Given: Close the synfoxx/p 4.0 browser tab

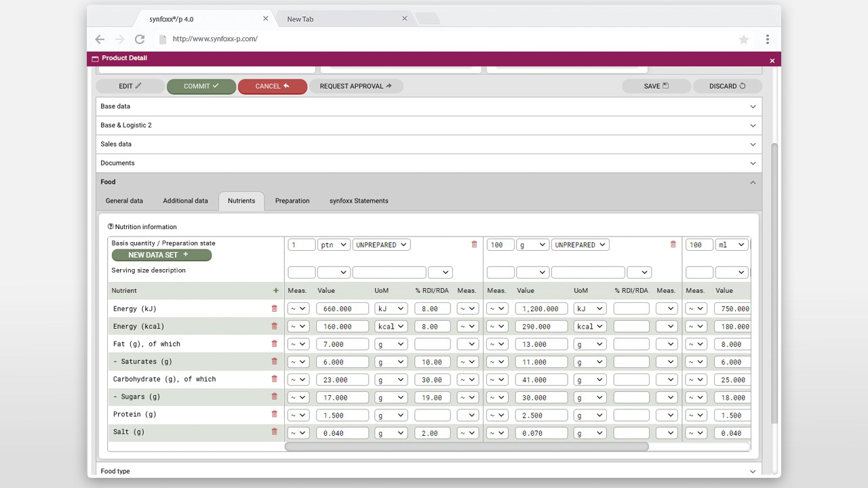Looking at the screenshot, I should point(265,19).
